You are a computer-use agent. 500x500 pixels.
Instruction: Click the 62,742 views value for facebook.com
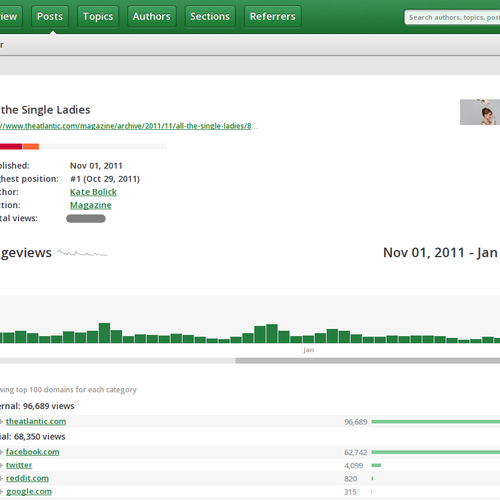[356, 453]
